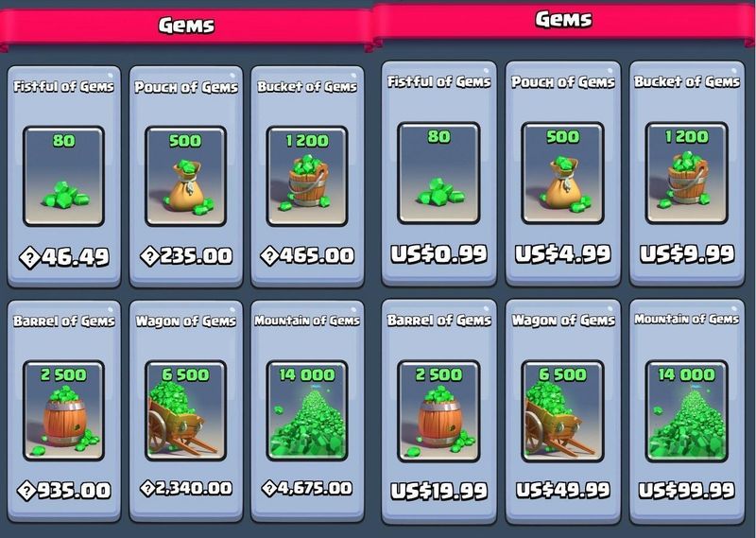The height and width of the screenshot is (538, 756).
Task: Select the 500 gems pouch priced 235.00
Action: (x=185, y=176)
